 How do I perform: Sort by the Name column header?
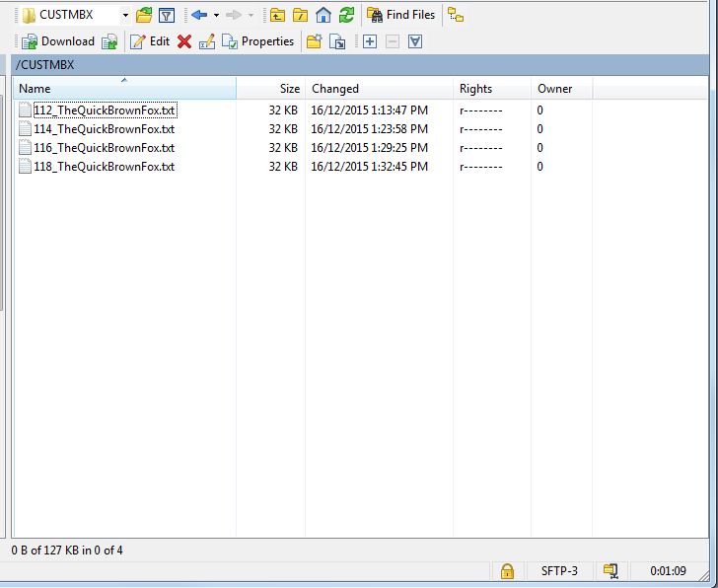[x=124, y=89]
